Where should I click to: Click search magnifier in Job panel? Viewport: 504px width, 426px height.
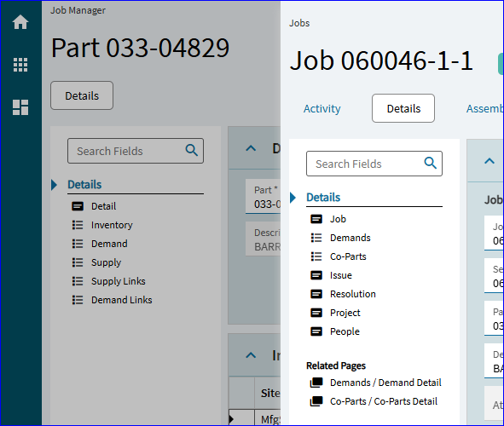431,163
